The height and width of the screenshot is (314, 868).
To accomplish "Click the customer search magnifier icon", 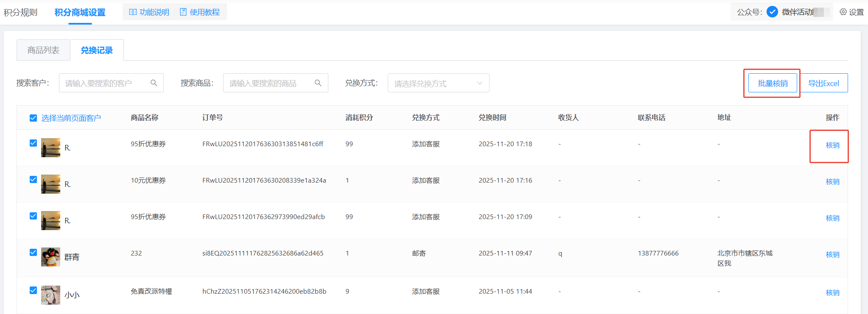I will 154,83.
